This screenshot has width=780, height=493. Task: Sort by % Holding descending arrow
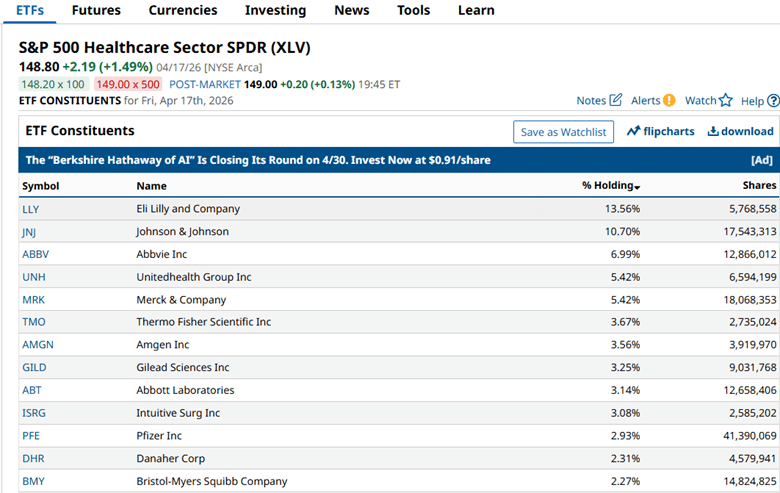tap(637, 187)
